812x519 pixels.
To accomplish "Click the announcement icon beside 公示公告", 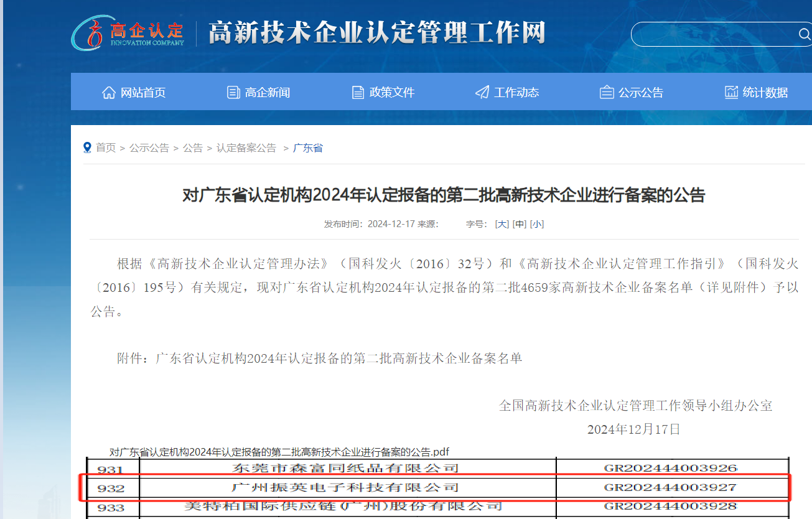I will click(606, 91).
